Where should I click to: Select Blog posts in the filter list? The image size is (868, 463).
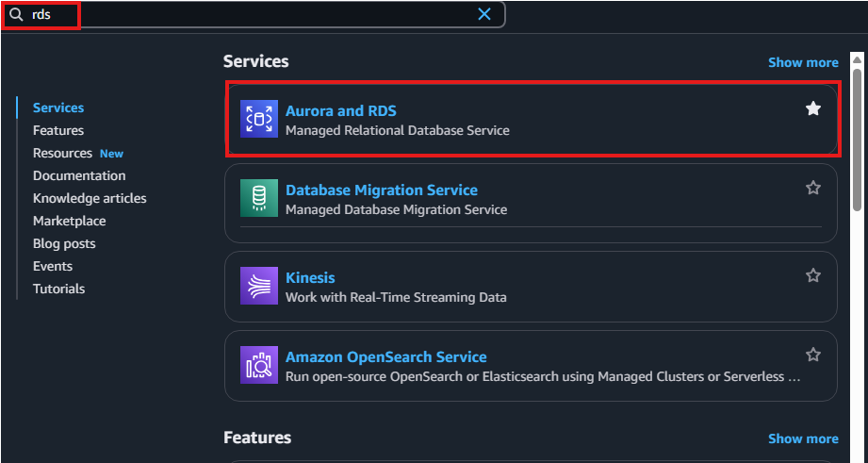pos(64,243)
